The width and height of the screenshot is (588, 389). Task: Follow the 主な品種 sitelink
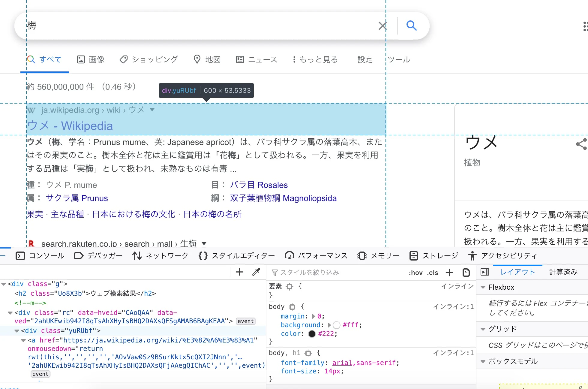point(67,214)
